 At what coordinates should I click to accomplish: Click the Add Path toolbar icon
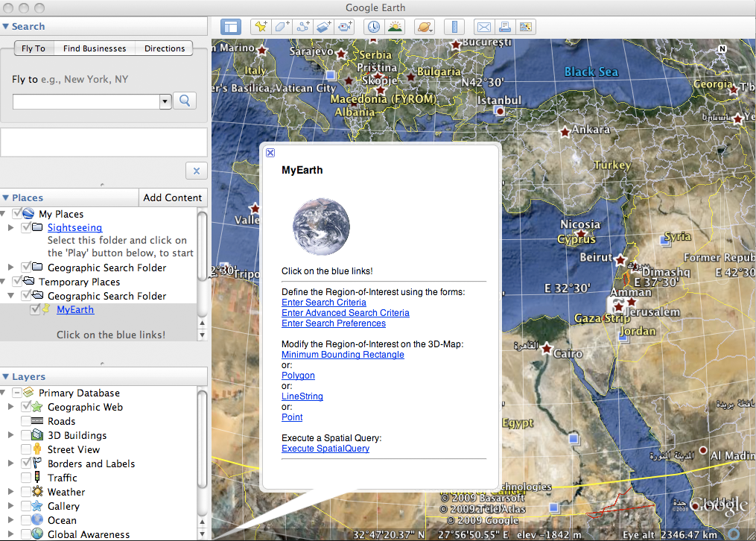(303, 27)
